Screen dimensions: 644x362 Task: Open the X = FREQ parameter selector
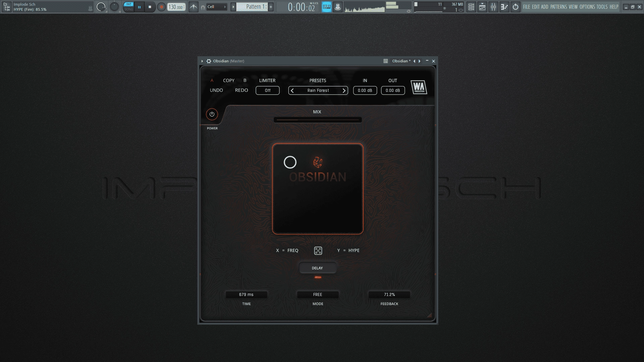287,250
